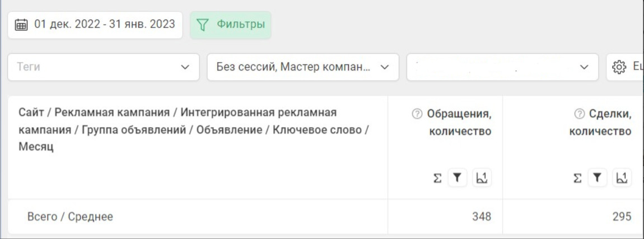
Task: Click the Сделки total value 295
Action: pos(622,217)
